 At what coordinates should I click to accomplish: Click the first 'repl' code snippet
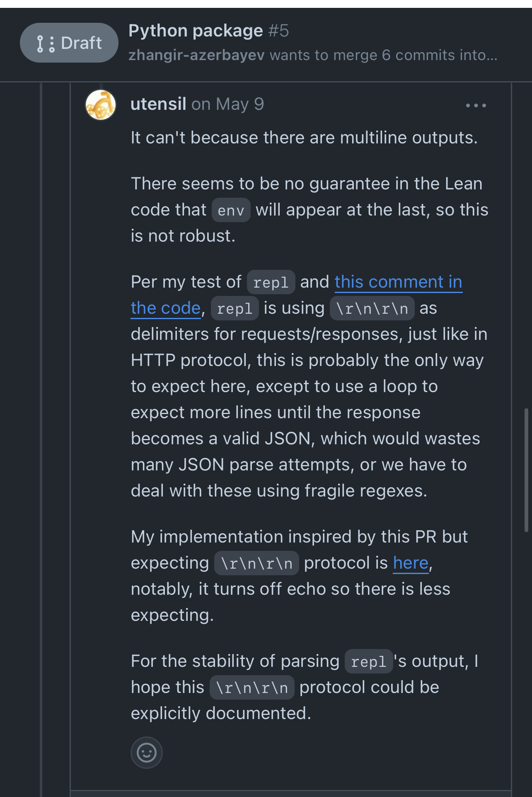[271, 282]
